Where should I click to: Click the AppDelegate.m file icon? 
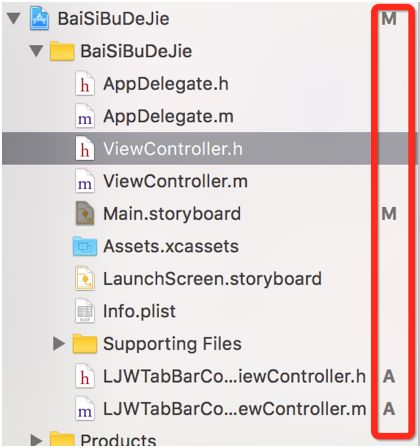coord(85,116)
